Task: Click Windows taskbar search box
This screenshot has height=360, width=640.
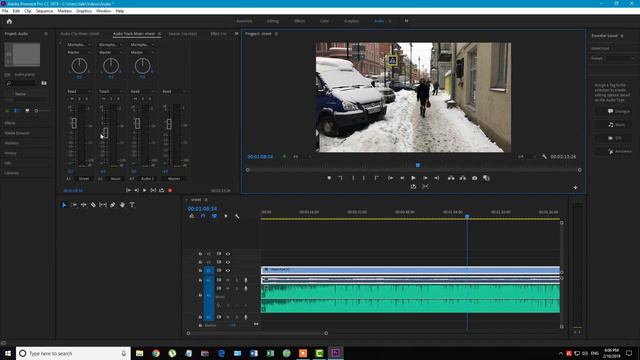Action: coord(73,353)
